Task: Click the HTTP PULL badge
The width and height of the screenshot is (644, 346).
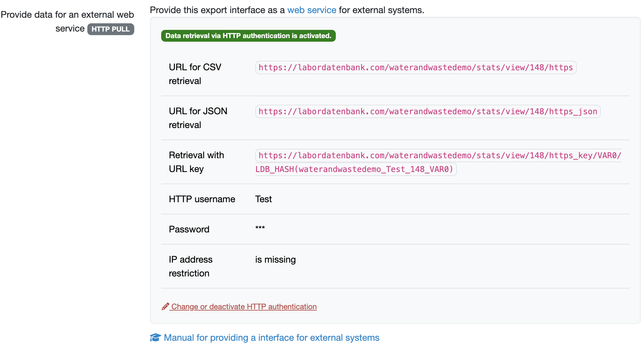Action: click(x=111, y=29)
